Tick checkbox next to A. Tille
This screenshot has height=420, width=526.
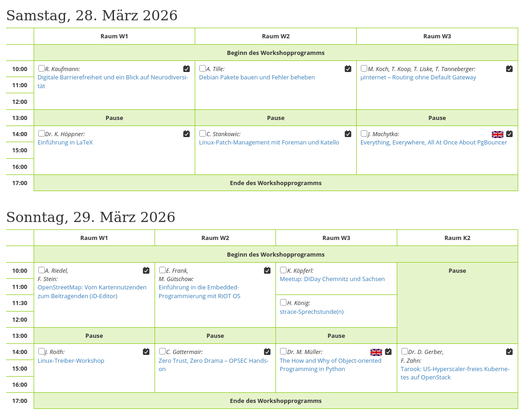click(203, 68)
